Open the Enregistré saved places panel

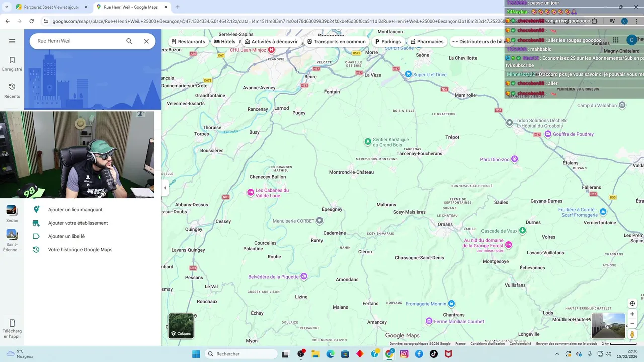pyautogui.click(x=12, y=63)
